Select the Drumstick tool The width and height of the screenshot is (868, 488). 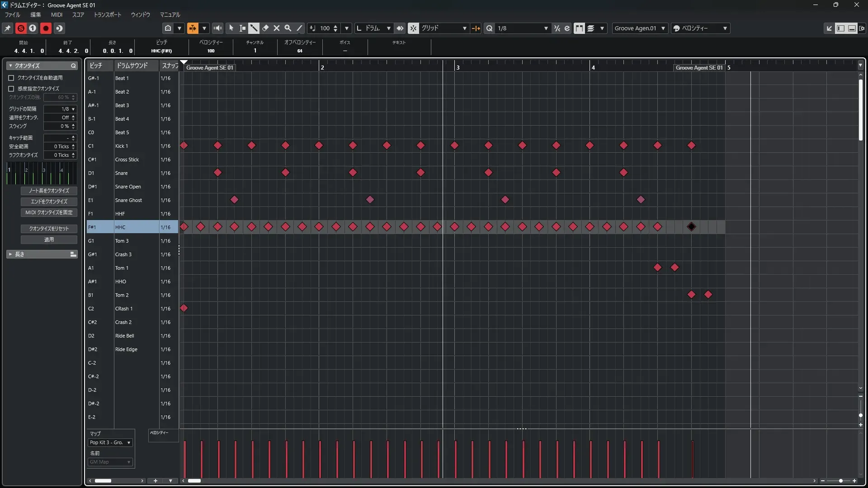coord(254,28)
